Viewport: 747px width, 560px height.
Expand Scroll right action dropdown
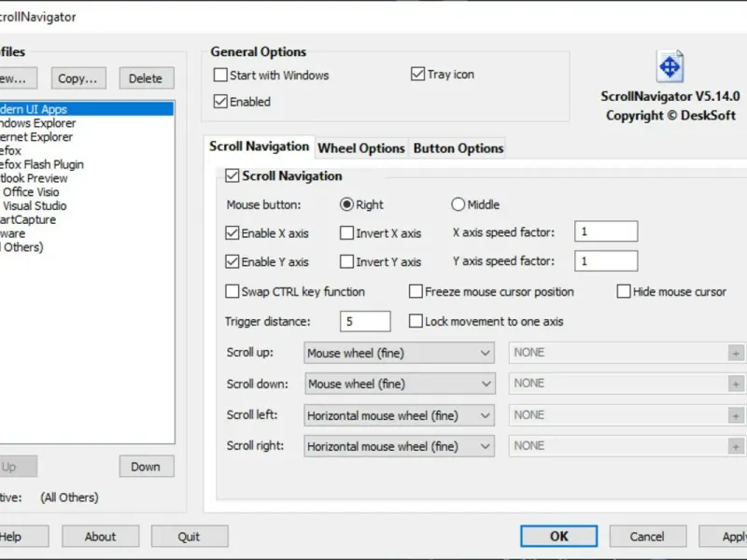pyautogui.click(x=400, y=446)
